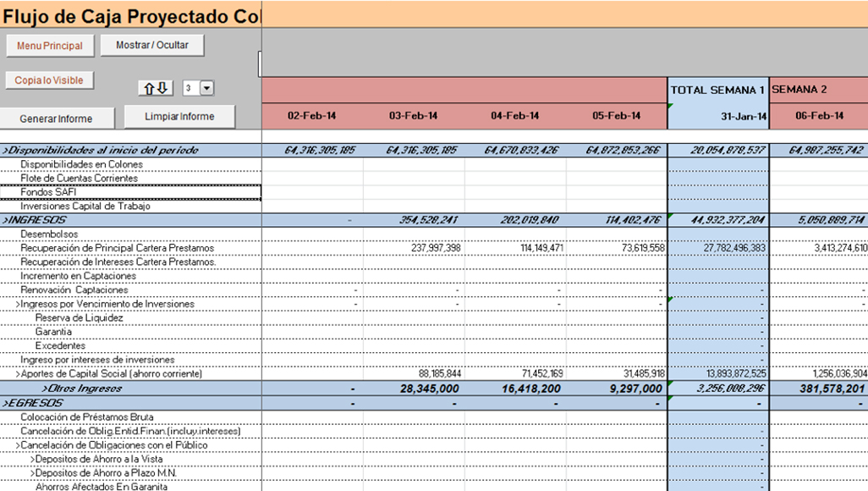The image size is (868, 491).
Task: Click the Menu Principal button
Action: (x=50, y=46)
